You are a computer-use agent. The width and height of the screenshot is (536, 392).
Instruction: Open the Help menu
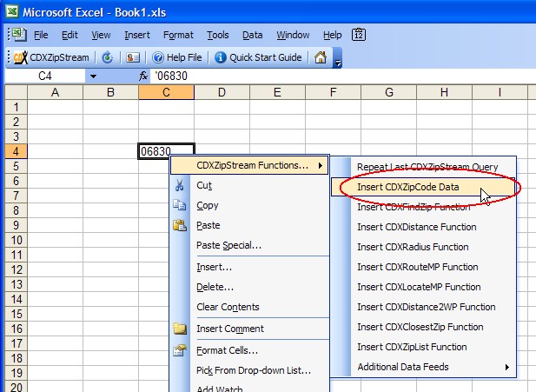tap(332, 35)
